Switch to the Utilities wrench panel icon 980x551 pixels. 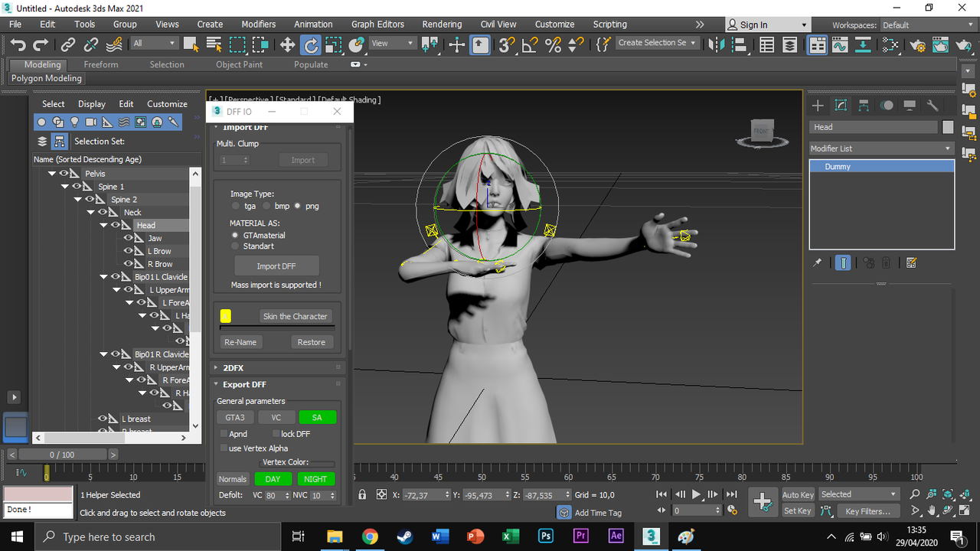[933, 106]
